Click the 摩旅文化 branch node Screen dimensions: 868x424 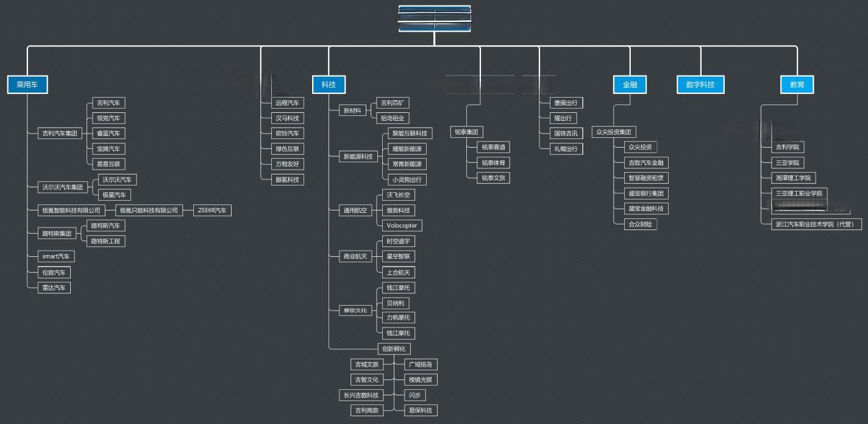355,311
